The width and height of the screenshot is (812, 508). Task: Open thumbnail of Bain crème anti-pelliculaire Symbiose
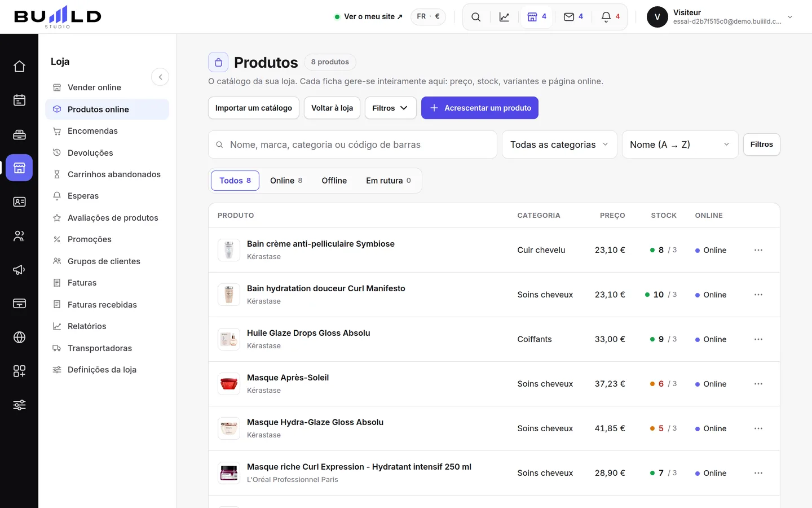pos(229,250)
